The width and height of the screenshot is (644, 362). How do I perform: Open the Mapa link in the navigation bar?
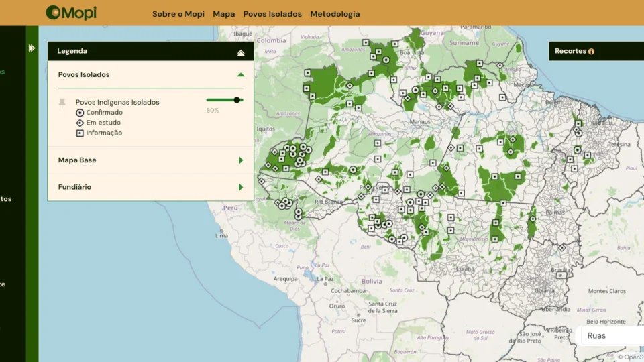[x=223, y=14]
